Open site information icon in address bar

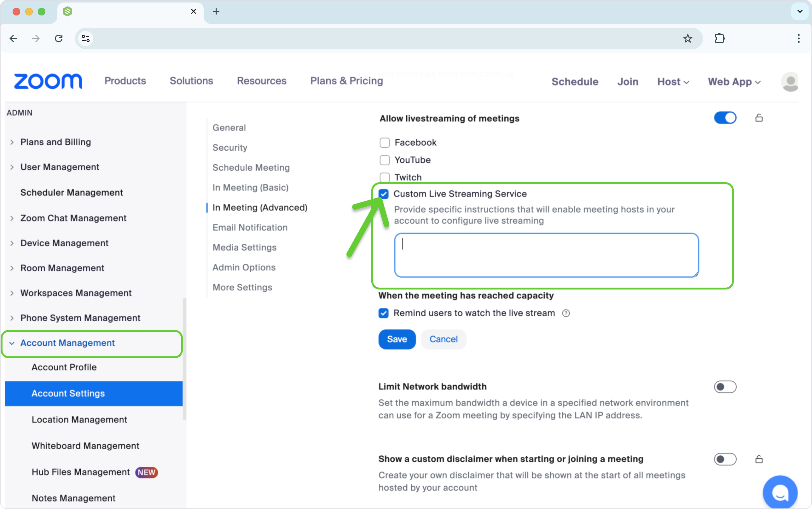point(86,38)
